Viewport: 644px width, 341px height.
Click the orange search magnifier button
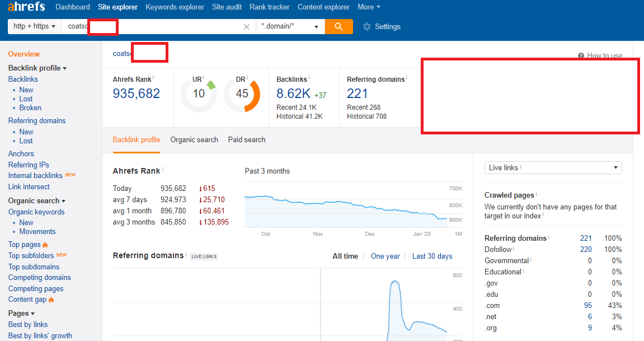[339, 26]
